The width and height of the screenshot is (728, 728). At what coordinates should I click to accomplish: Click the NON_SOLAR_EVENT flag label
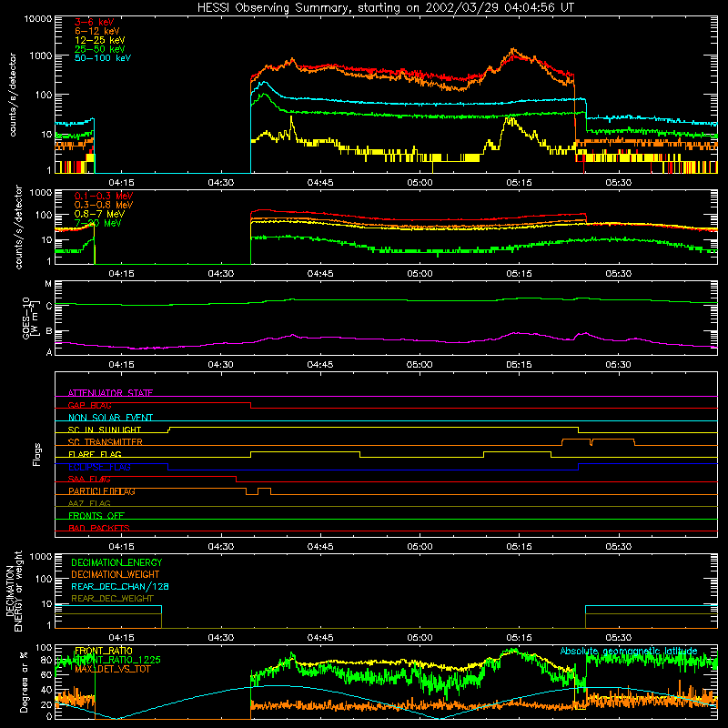(x=110, y=418)
